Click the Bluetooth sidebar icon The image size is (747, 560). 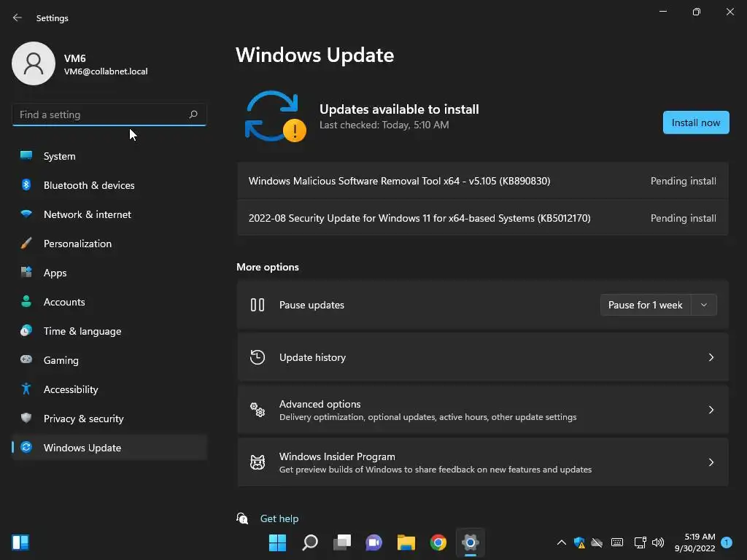tap(26, 184)
